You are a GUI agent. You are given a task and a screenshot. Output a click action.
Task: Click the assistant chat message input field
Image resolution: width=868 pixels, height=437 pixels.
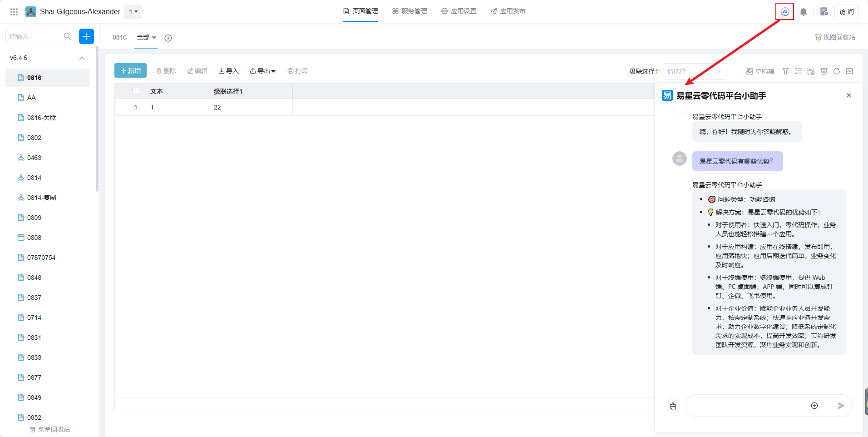(x=747, y=406)
